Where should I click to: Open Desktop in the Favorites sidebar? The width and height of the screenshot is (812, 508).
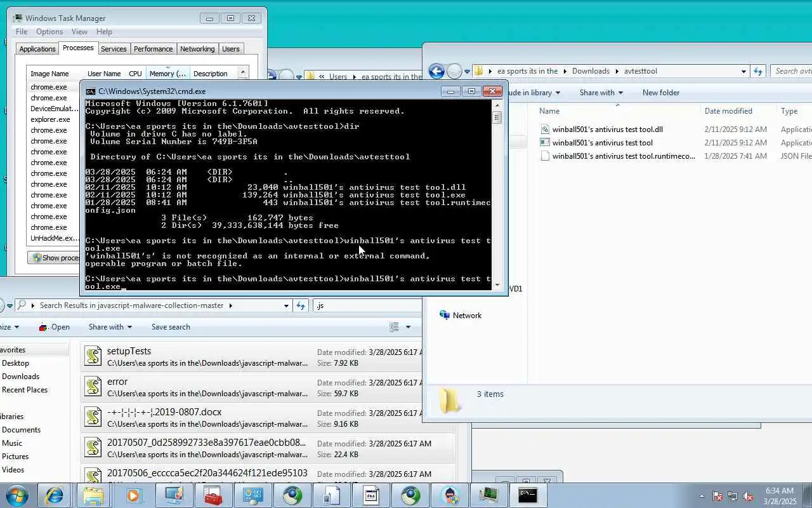coord(15,363)
